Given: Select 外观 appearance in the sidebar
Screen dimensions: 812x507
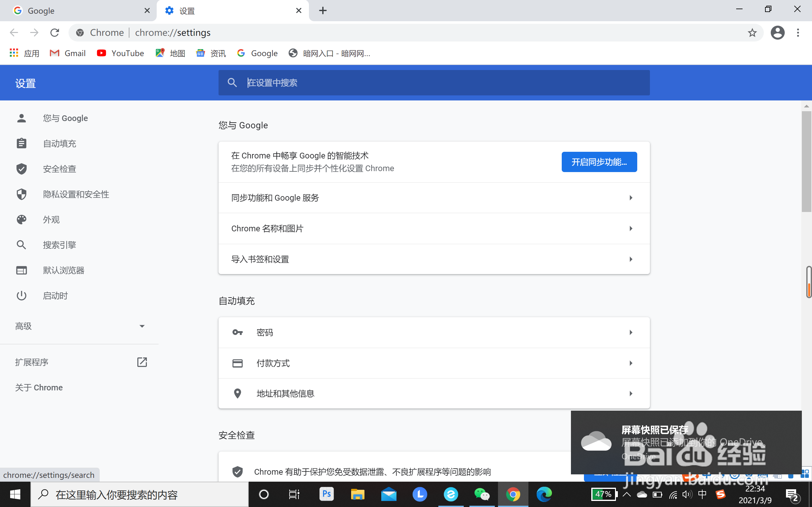Looking at the screenshot, I should click(51, 220).
